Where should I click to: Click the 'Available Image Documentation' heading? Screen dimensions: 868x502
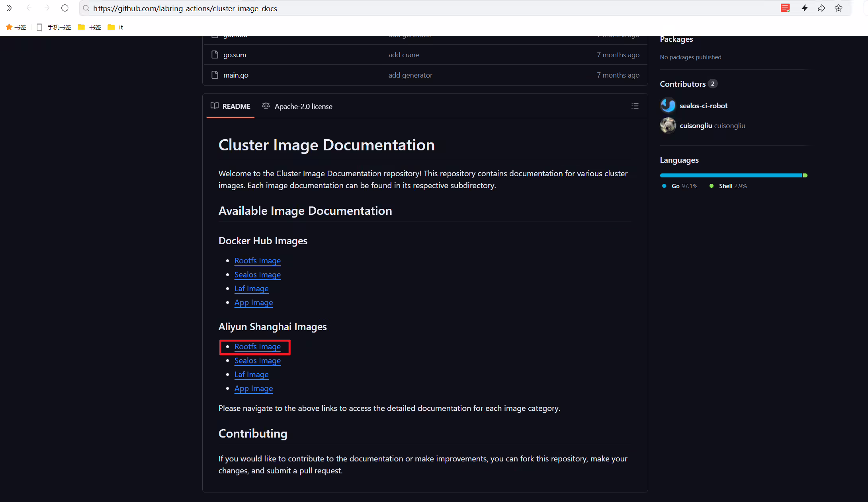click(305, 211)
